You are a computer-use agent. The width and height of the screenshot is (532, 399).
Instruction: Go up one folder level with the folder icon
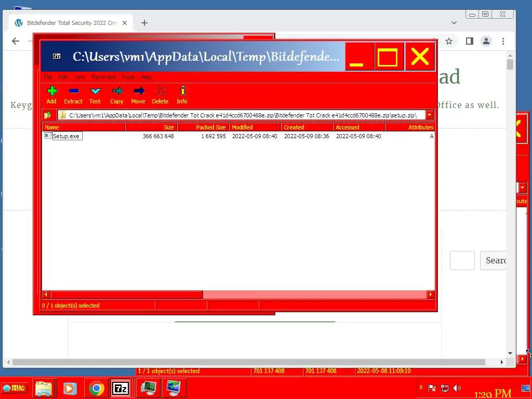(x=47, y=115)
